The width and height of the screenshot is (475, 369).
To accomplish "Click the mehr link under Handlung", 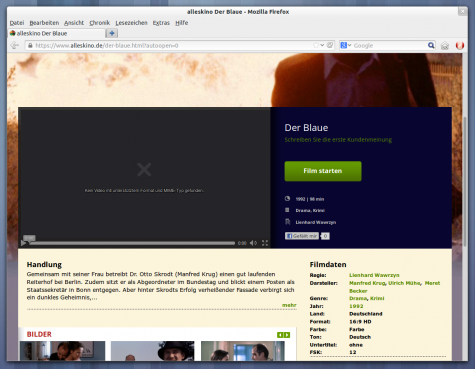I will 289,305.
